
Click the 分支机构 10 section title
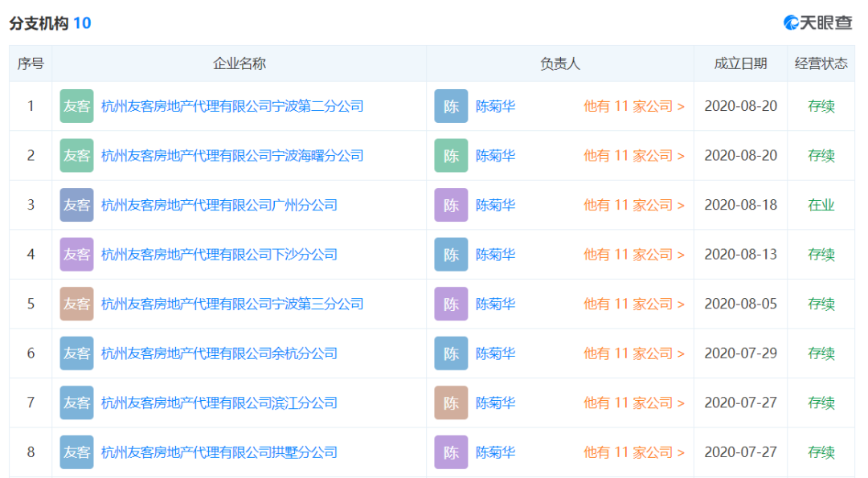point(50,23)
